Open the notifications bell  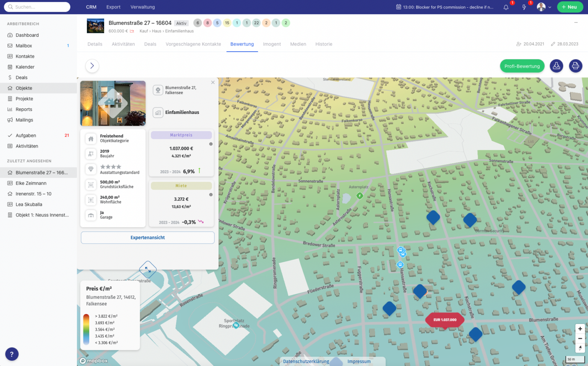506,7
